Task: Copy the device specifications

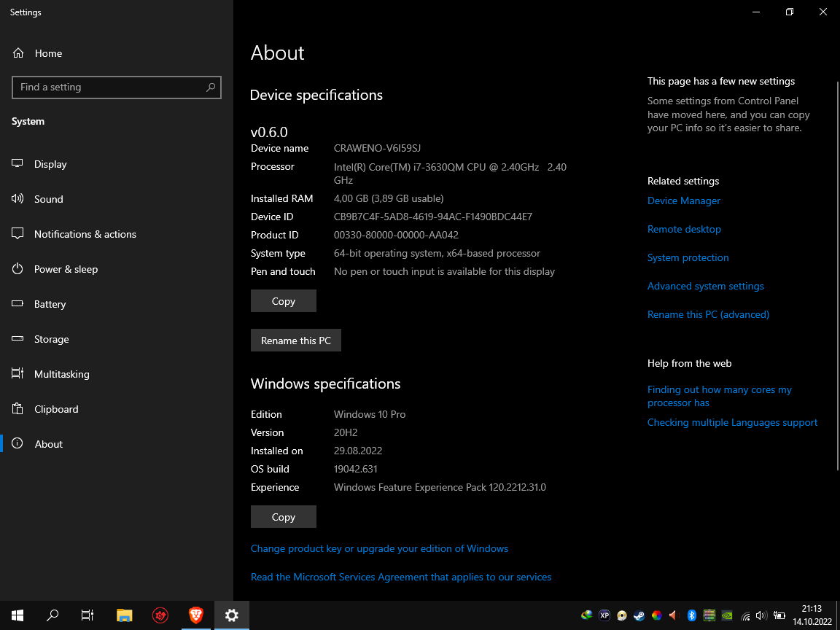Action: pos(284,301)
